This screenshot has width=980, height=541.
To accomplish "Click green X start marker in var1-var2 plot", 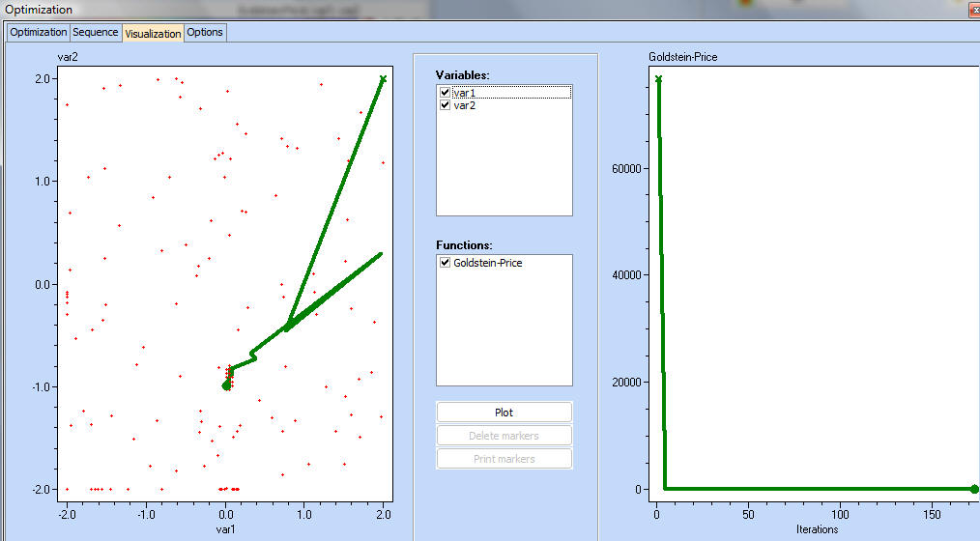I will click(x=383, y=79).
